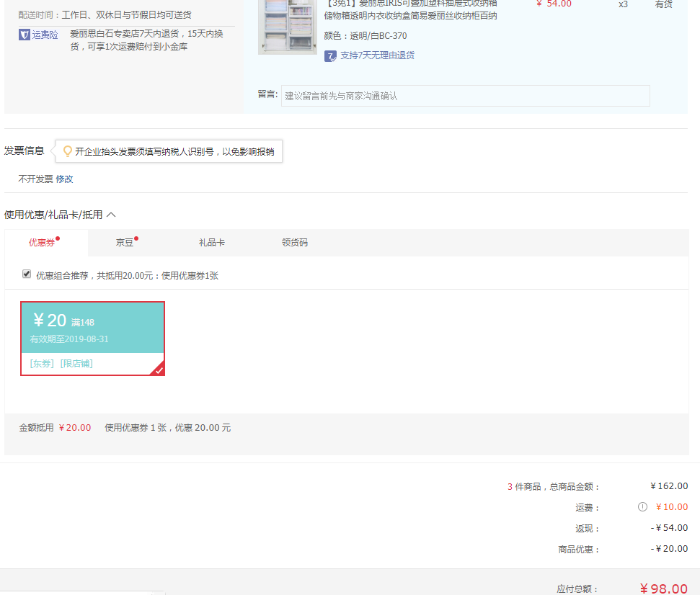Click the red checkmark on the ¥20 coupon

[159, 370]
